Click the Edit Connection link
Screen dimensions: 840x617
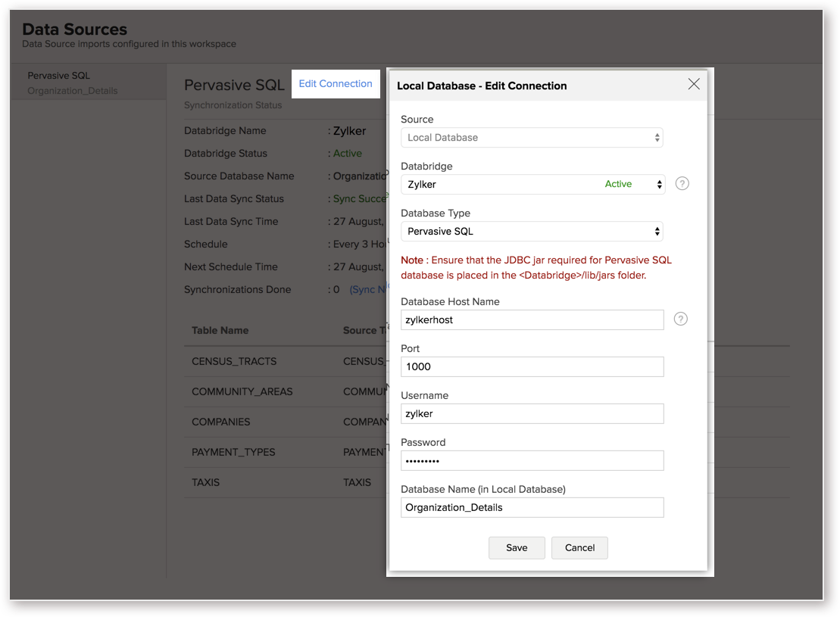point(336,83)
